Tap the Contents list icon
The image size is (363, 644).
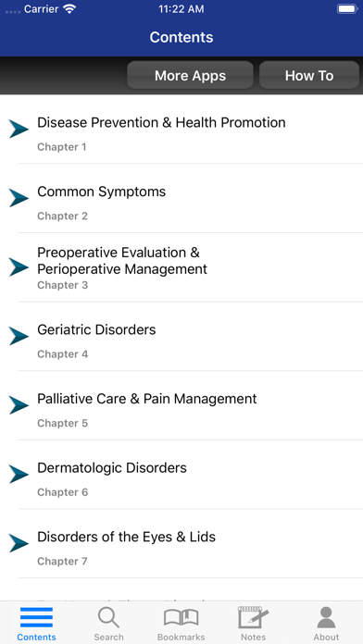[36, 617]
